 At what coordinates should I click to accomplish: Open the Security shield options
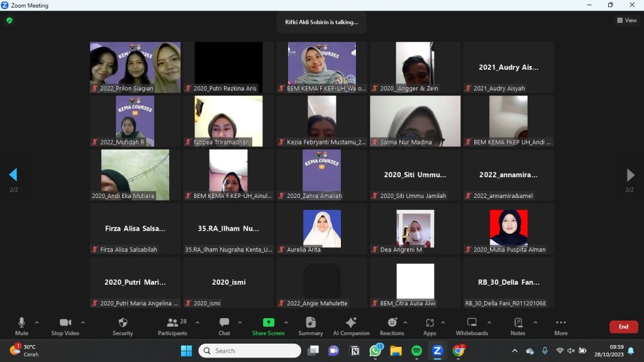123,326
